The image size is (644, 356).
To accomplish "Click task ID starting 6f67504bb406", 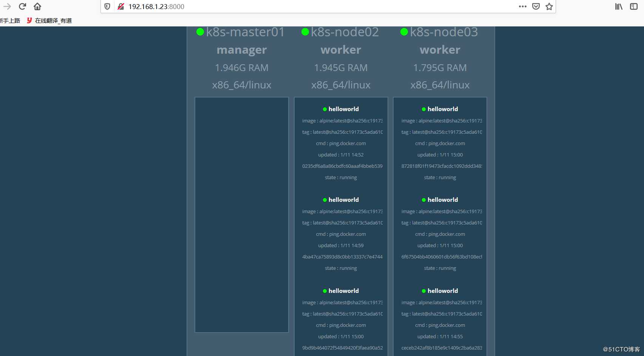I will coord(442,257).
